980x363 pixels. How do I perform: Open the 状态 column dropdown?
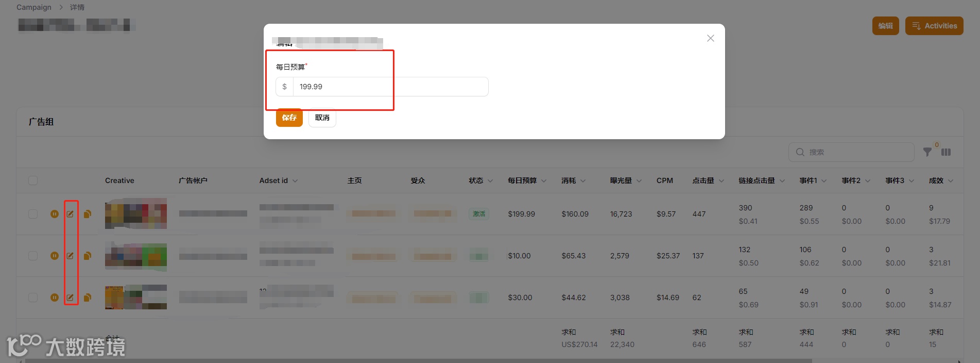coord(490,181)
